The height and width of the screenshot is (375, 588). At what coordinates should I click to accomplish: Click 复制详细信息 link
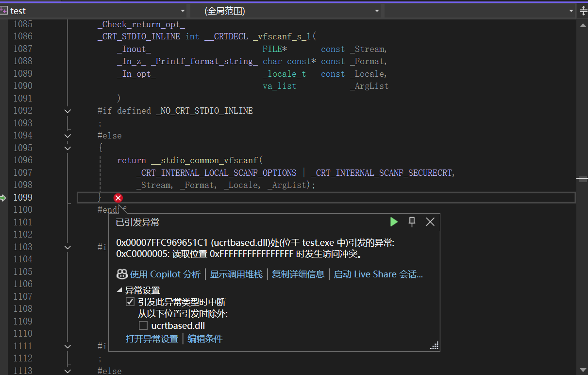(x=298, y=274)
